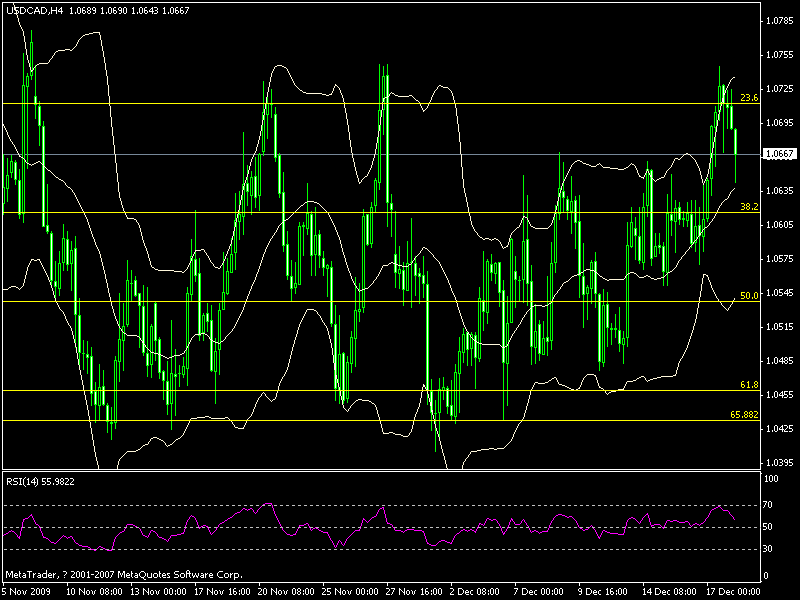Click the 17 Nov 16:00 time label
Screen dimensions: 800x600
(x=222, y=591)
